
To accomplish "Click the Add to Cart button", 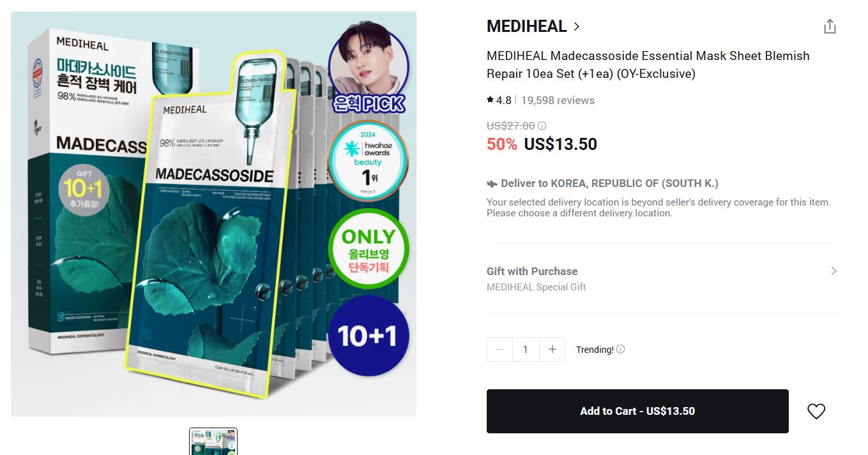I will (x=637, y=411).
